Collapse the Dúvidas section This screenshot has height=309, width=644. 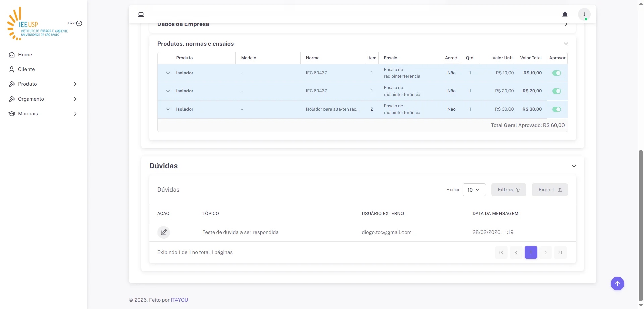[x=574, y=166]
